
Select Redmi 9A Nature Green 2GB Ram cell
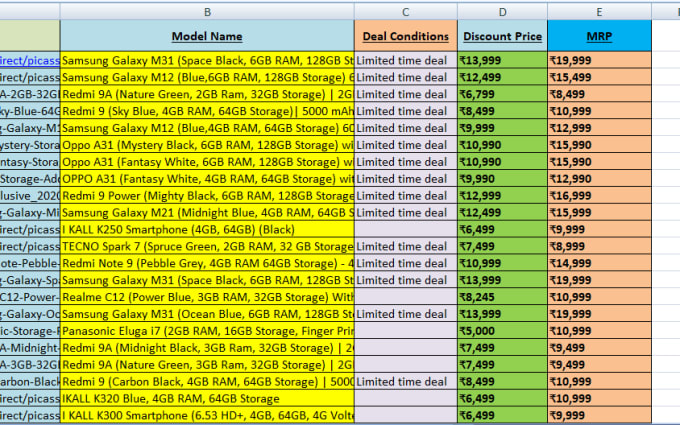pyautogui.click(x=207, y=94)
